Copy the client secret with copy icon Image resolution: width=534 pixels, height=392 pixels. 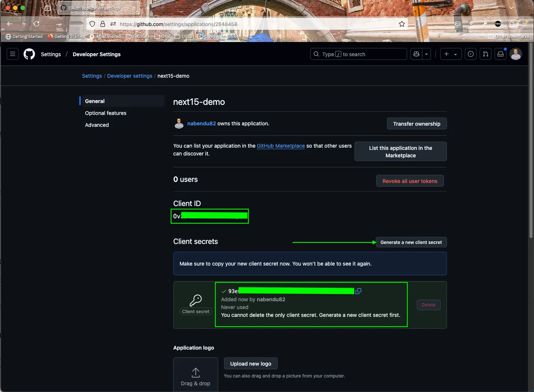[358, 291]
